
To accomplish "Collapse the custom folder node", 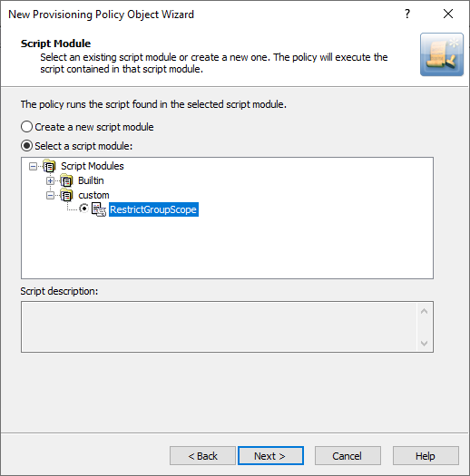I will [50, 196].
